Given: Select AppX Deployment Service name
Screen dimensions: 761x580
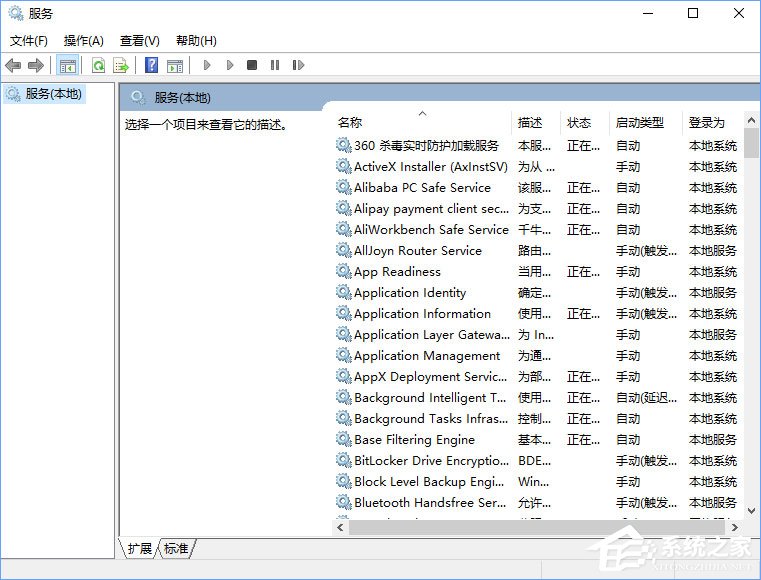Looking at the screenshot, I should (x=430, y=377).
